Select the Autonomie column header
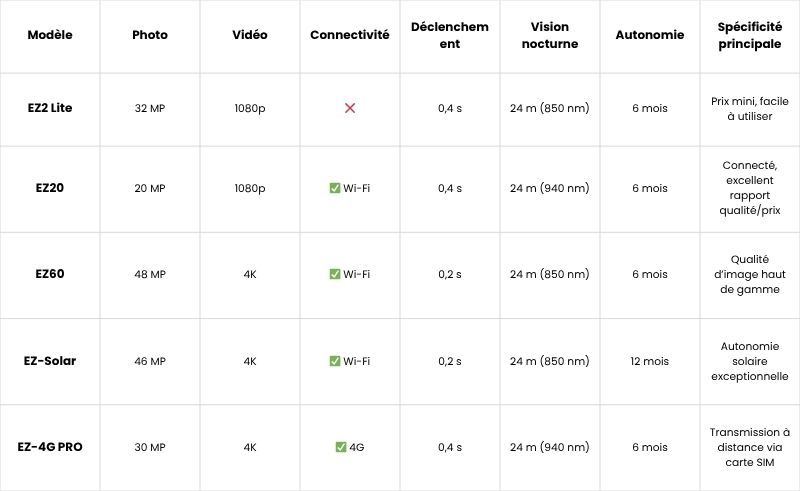This screenshot has height=491, width=800. (650, 35)
